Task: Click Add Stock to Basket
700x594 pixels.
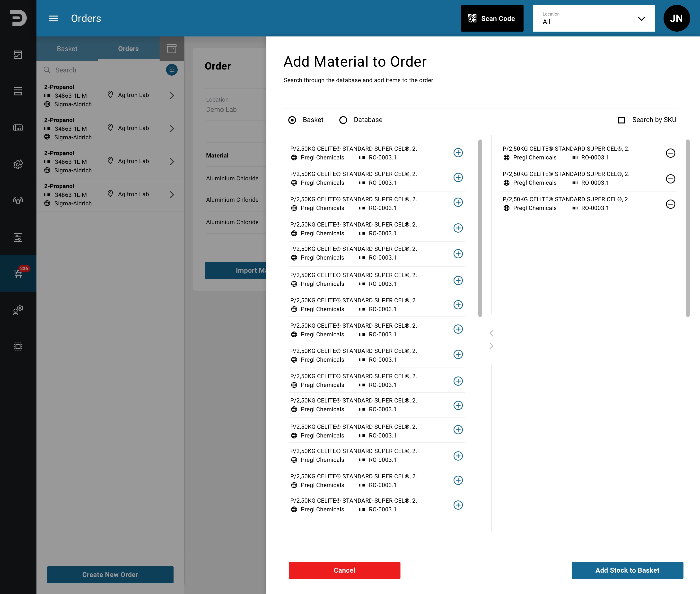Action: point(627,570)
